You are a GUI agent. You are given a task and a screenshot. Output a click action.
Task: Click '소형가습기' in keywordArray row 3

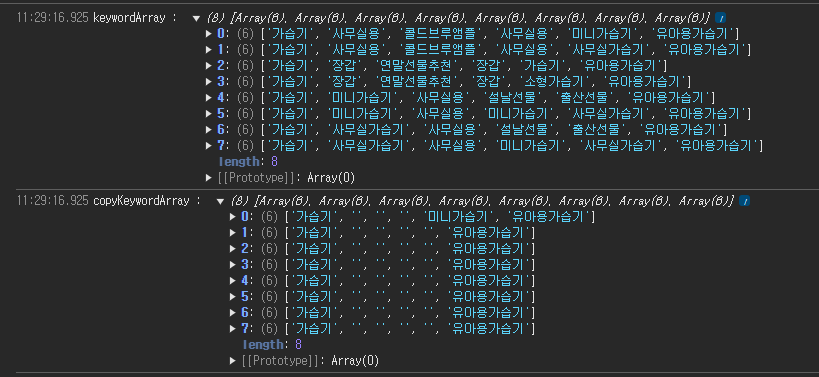555,82
